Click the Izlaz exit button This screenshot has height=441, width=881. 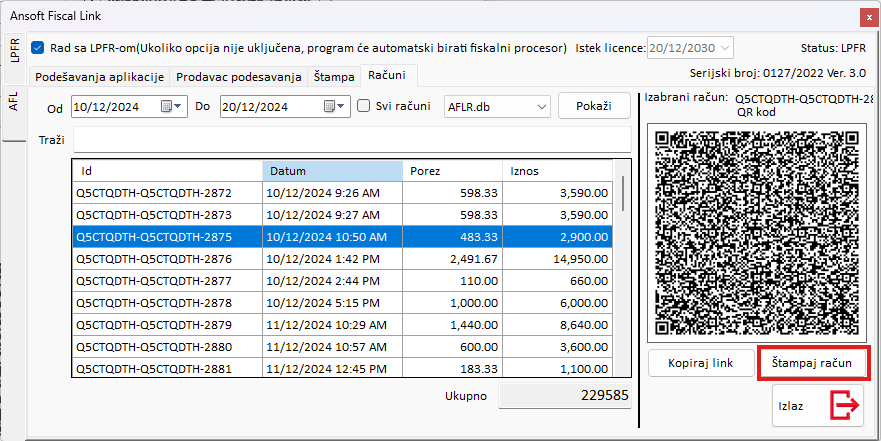point(818,405)
